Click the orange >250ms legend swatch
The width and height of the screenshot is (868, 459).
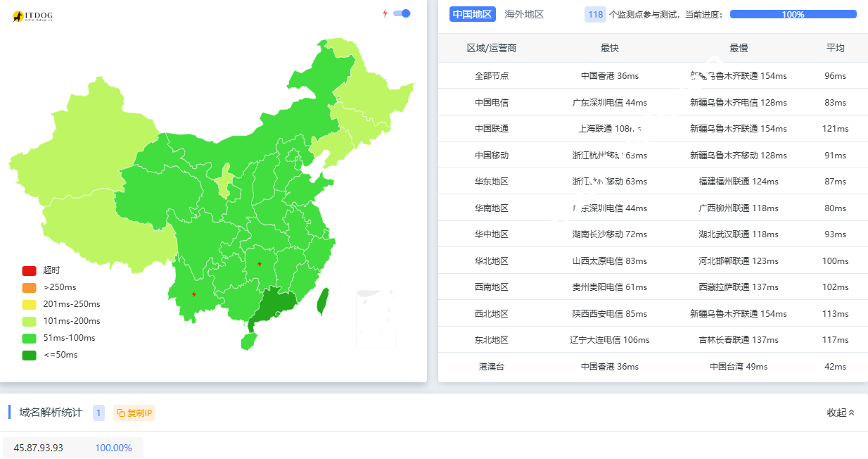click(29, 287)
